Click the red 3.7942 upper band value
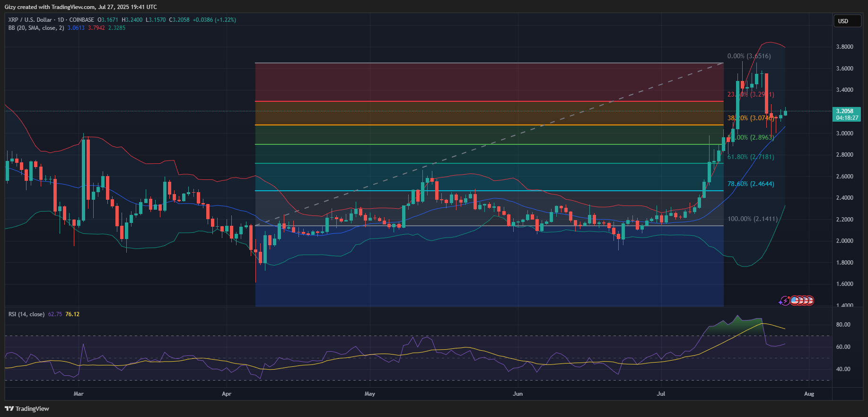Viewport: 868px width, 417px height. pos(96,28)
